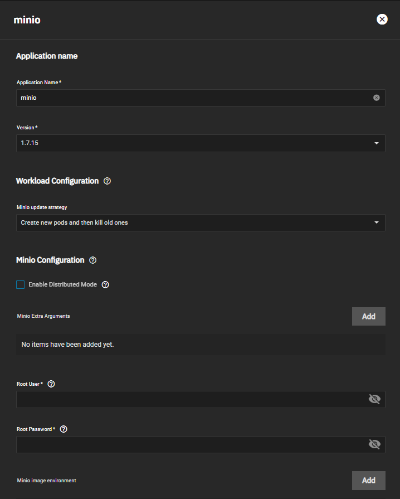Toggle visibility of Root User value

(x=374, y=399)
